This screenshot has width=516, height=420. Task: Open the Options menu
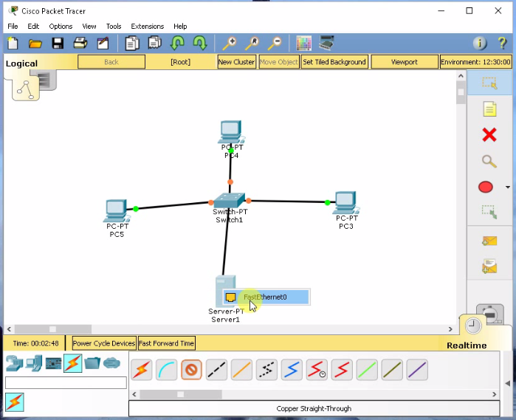(x=61, y=27)
